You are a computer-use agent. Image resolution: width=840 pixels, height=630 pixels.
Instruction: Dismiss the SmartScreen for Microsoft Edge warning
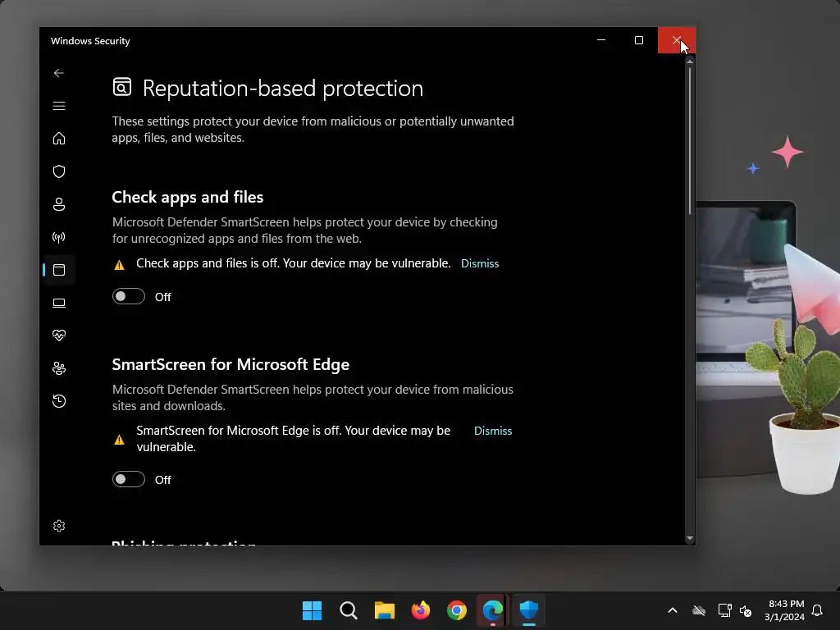tap(493, 431)
